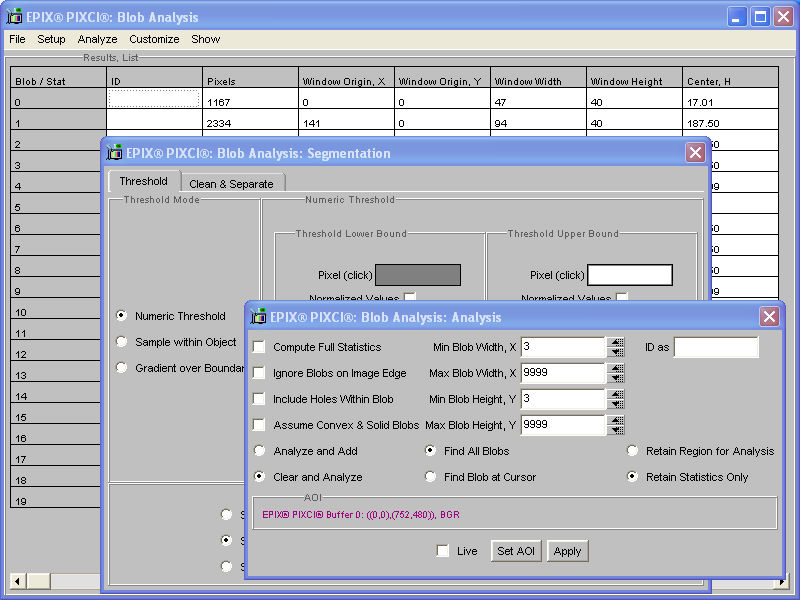This screenshot has height=600, width=800.
Task: Click the Window Origin, X column header
Action: click(346, 78)
